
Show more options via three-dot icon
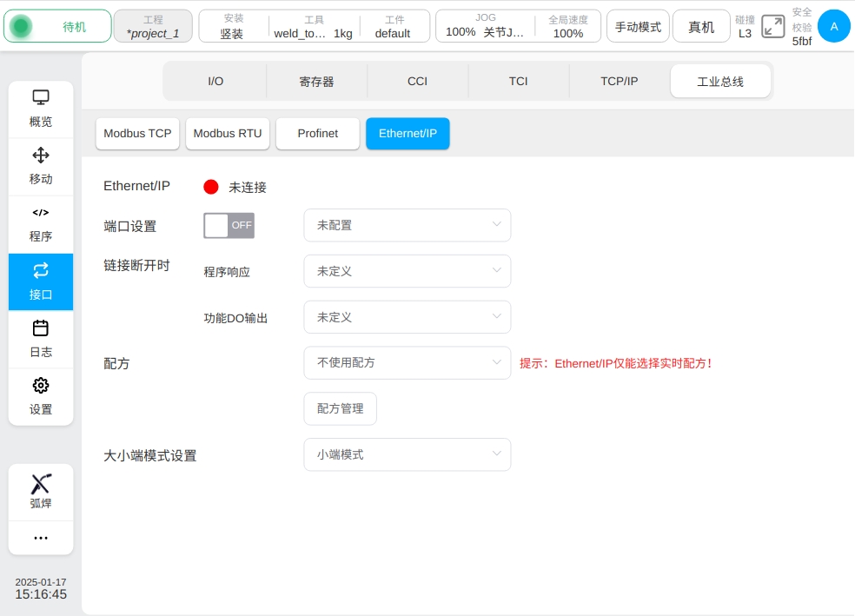click(41, 538)
